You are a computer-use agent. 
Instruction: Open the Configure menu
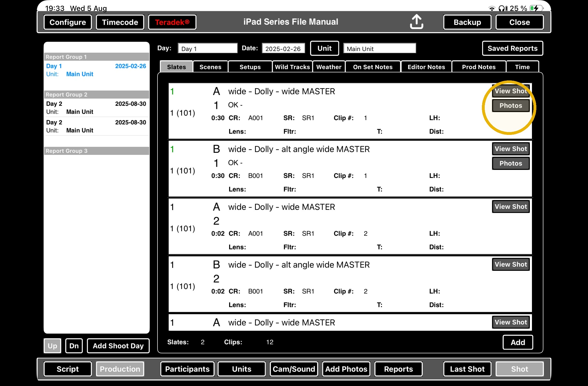coord(68,22)
